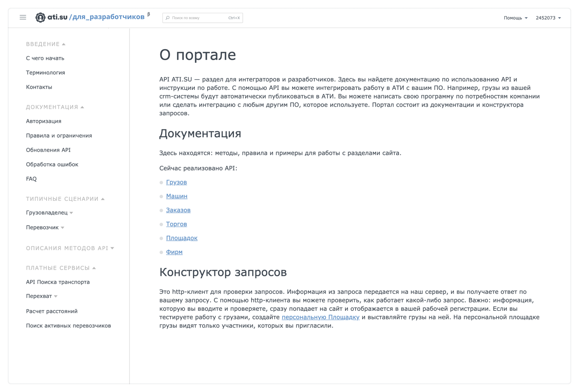
Task: Open 'API Поиска транспорта' page
Action: 58,282
